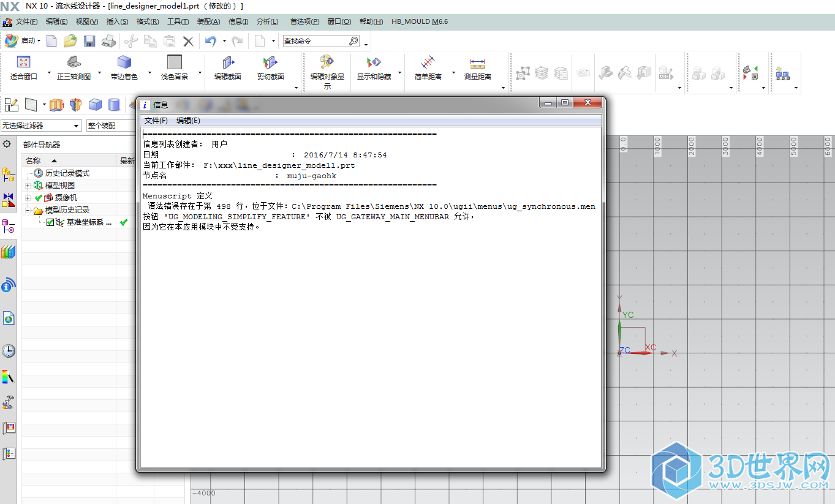Screen dimensions: 835x504
Task: Click the production line conveyor icon
Action: point(782,73)
